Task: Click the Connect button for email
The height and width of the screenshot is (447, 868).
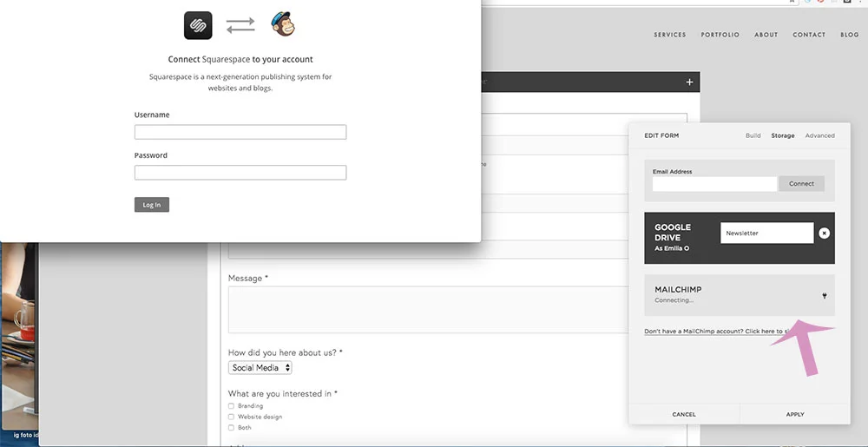Action: click(x=801, y=184)
